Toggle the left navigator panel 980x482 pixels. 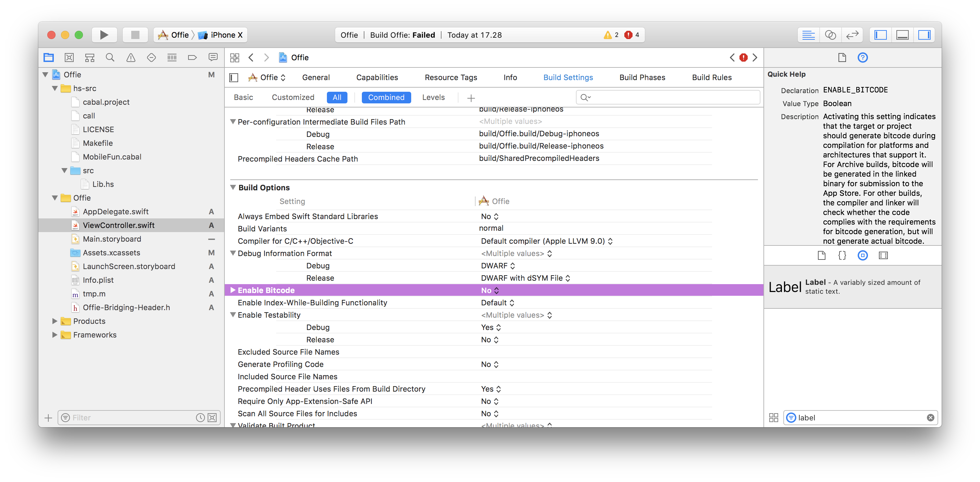(880, 35)
